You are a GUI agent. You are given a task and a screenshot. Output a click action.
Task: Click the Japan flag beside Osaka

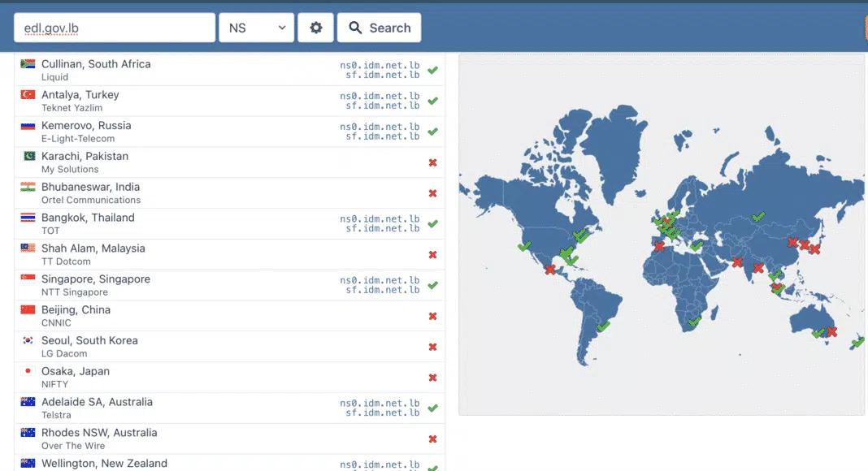tap(28, 371)
